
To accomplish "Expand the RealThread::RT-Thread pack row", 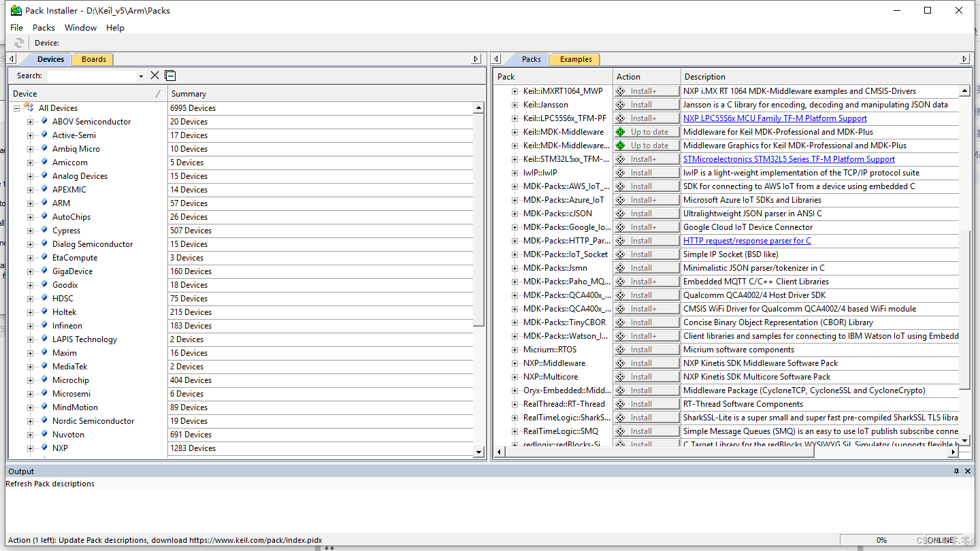I will click(x=515, y=404).
